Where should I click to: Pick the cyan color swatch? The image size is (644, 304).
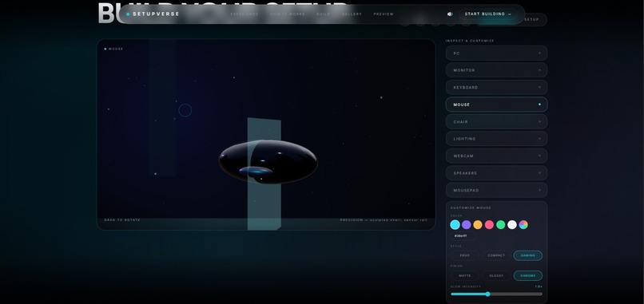tap(455, 224)
